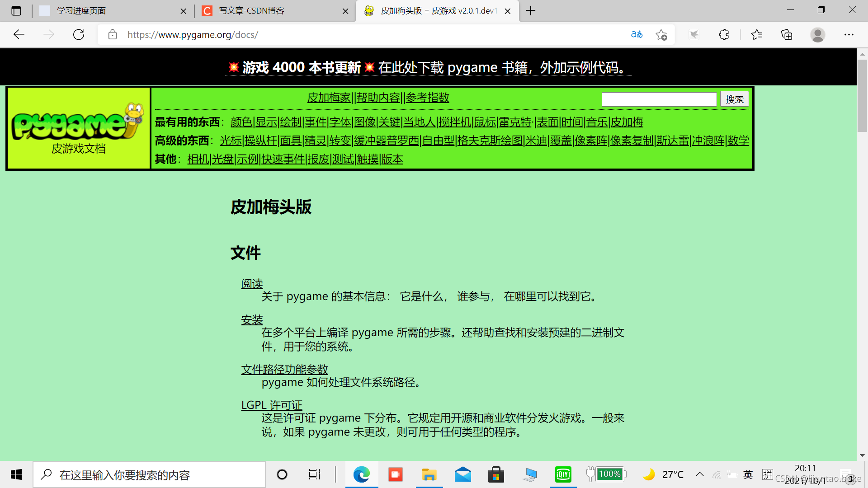Screen dimensions: 868x488
Task: Toggle the 拼 IME mode indicator
Action: tap(767, 474)
